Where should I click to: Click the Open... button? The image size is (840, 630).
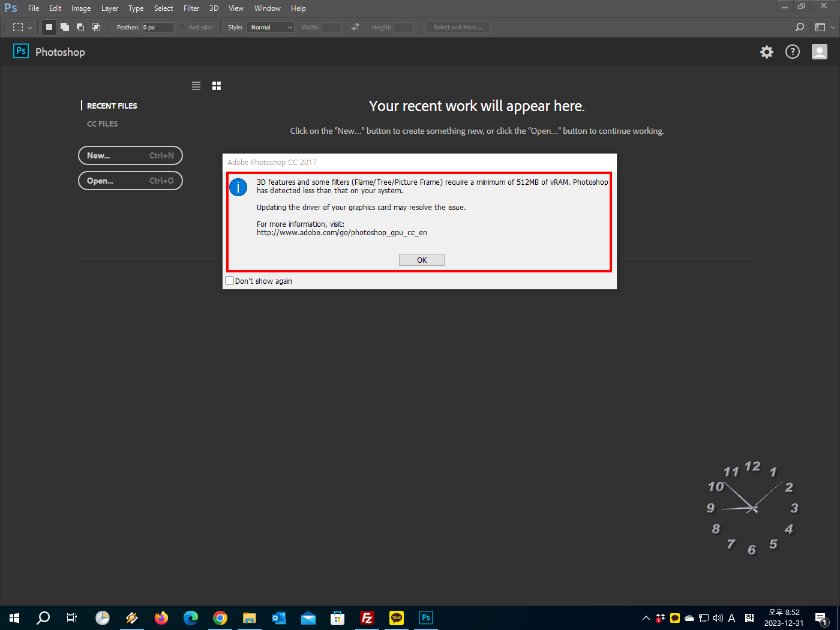click(x=130, y=181)
